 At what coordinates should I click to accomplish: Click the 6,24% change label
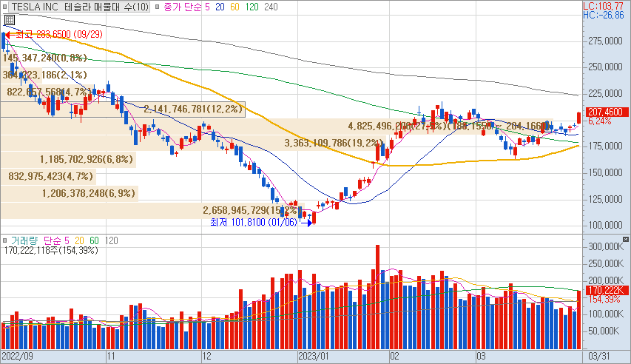point(599,121)
